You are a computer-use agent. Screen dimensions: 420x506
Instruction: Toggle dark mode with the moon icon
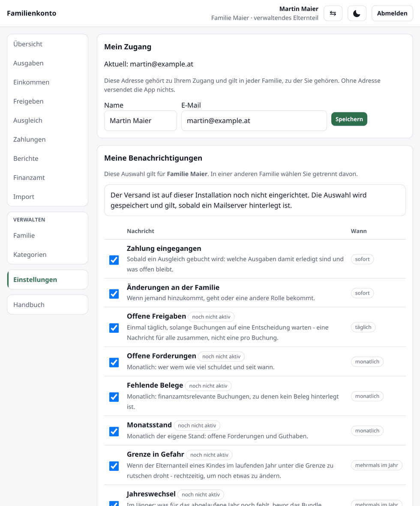click(x=357, y=13)
